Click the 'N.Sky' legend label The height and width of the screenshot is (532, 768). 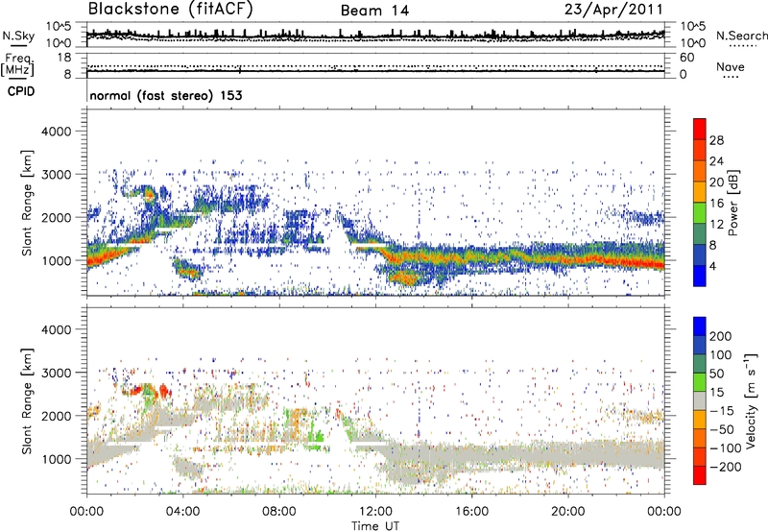tap(18, 36)
